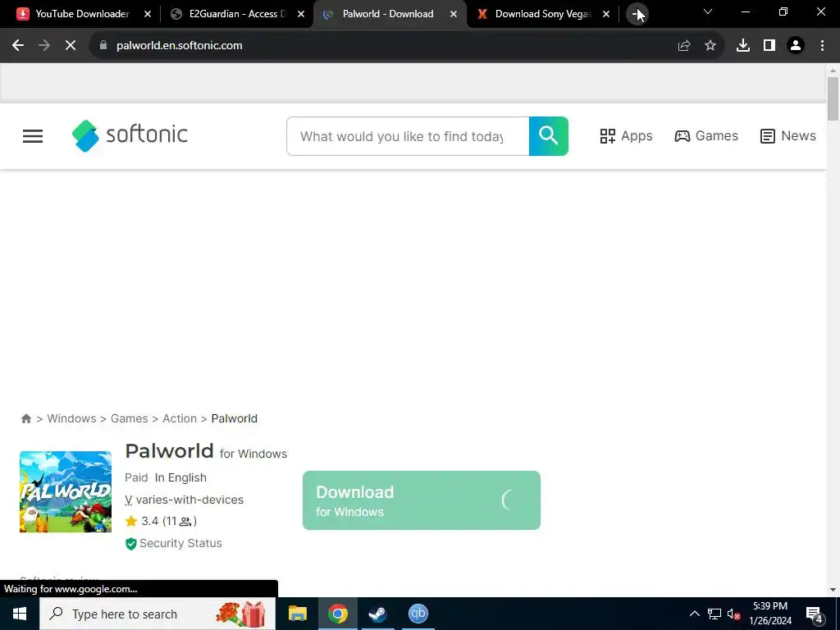
Task: Close the Palworld tab
Action: pos(454,14)
